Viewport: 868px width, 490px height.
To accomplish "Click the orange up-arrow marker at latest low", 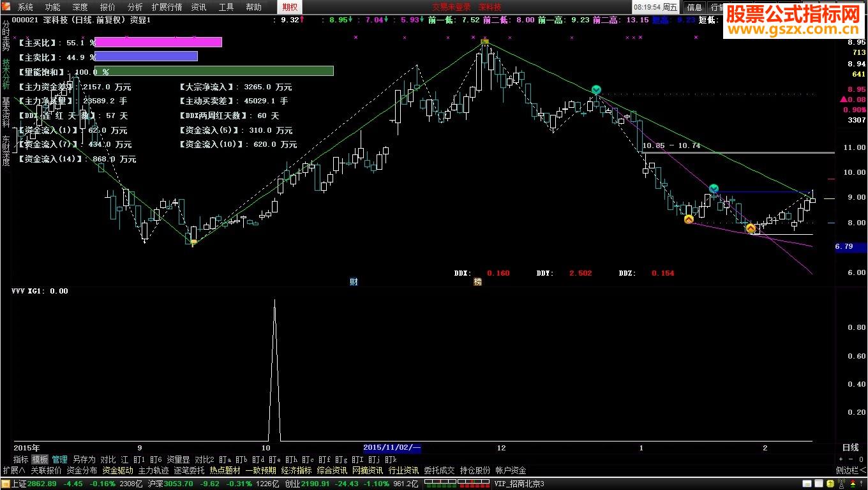I will coord(751,228).
